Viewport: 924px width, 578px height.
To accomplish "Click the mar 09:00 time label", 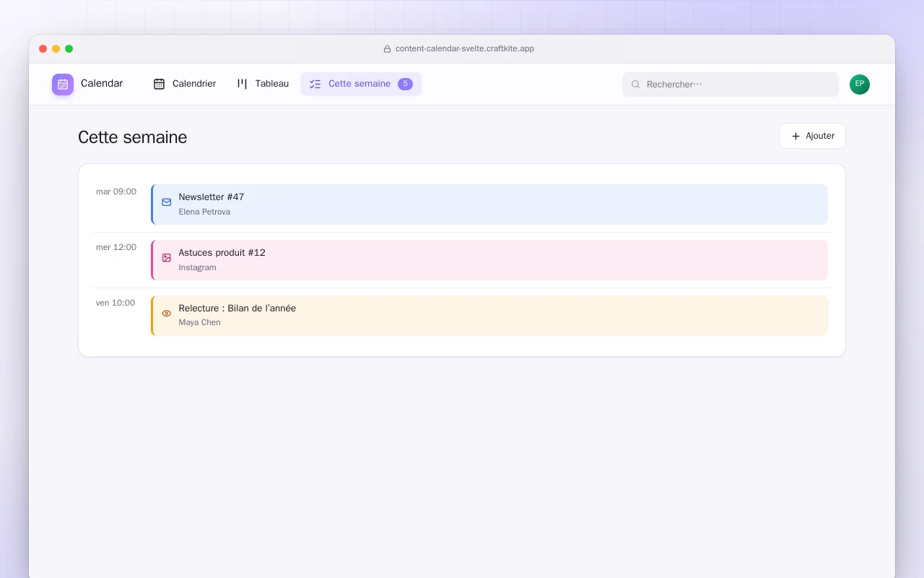I will pos(116,192).
